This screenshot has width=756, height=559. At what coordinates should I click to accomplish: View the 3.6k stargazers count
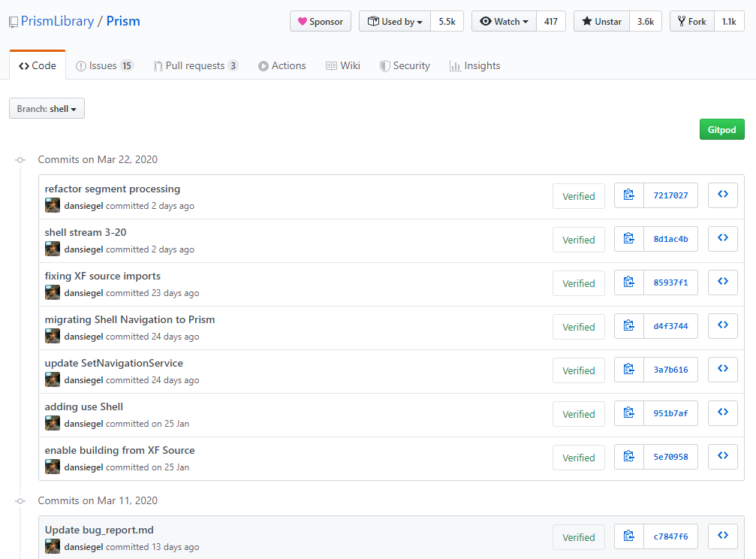pyautogui.click(x=646, y=21)
